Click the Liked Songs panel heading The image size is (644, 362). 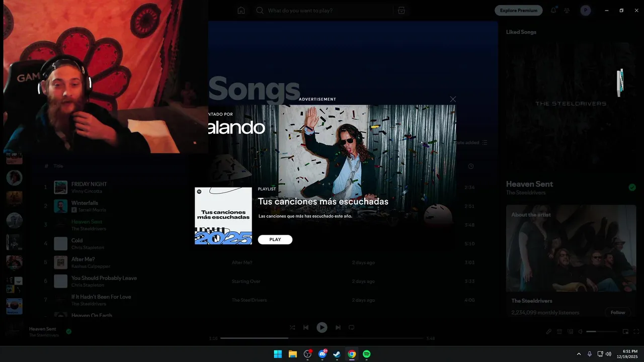521,32
